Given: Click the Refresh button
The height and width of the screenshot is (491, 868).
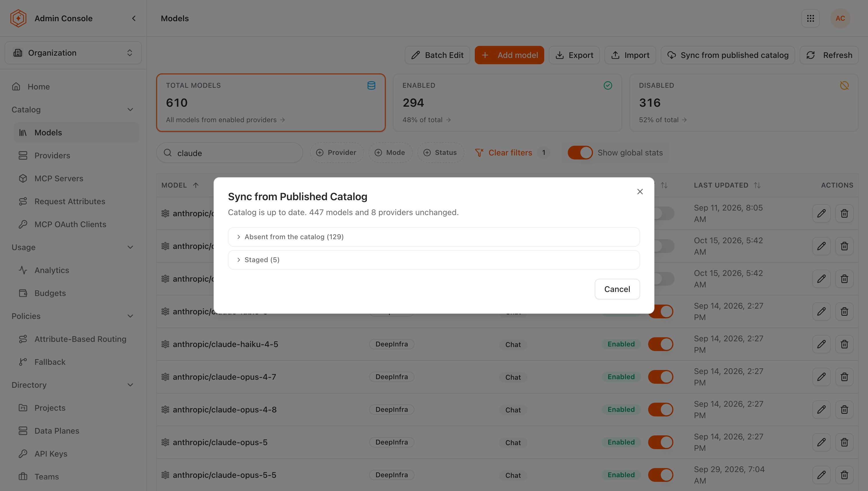Looking at the screenshot, I should point(829,55).
